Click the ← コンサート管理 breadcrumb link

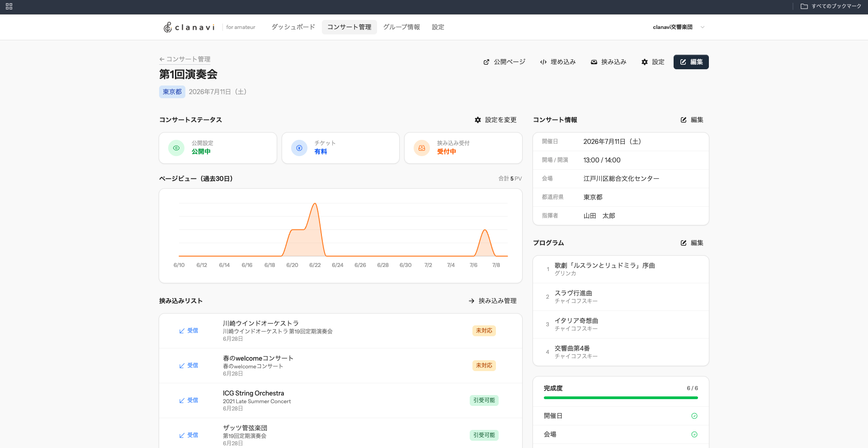tap(185, 59)
